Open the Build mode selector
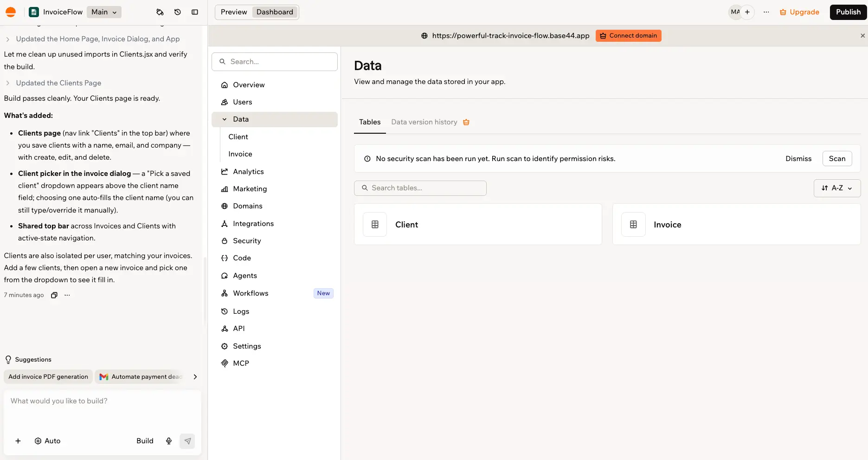 pos(145,441)
